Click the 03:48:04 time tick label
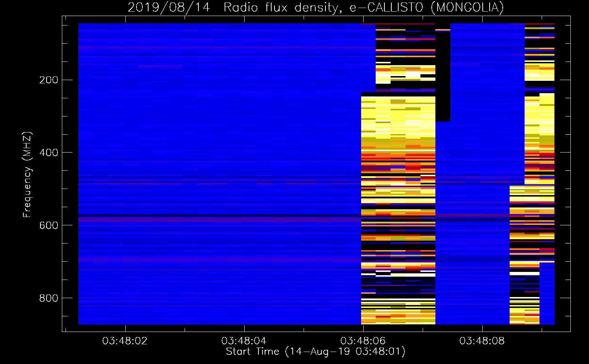This screenshot has width=589, height=364. [244, 341]
